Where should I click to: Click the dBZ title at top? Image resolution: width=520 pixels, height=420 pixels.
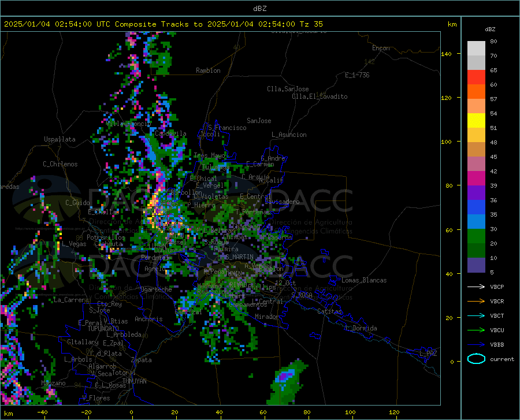[x=259, y=9]
